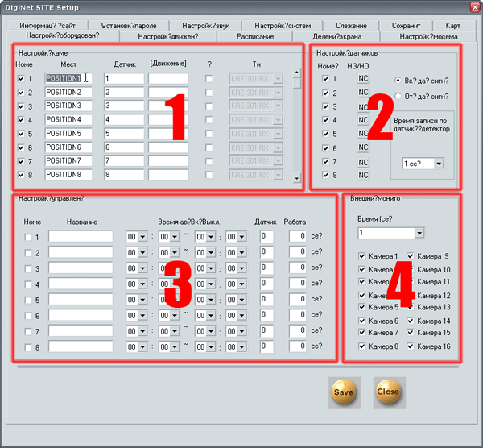
Task: Toggle the NC button for sensor 4
Action: pos(363,120)
